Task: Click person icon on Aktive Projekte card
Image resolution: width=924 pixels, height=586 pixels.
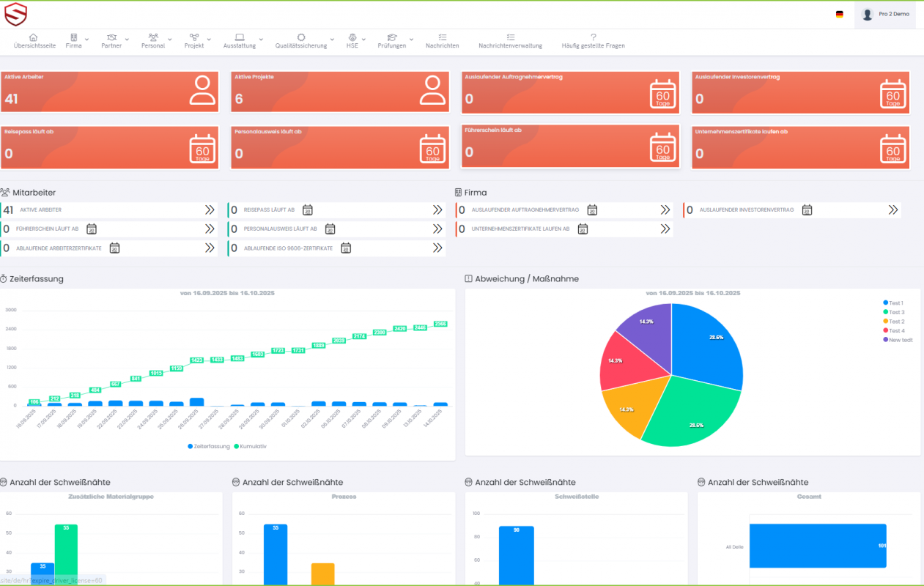Action: (x=432, y=90)
